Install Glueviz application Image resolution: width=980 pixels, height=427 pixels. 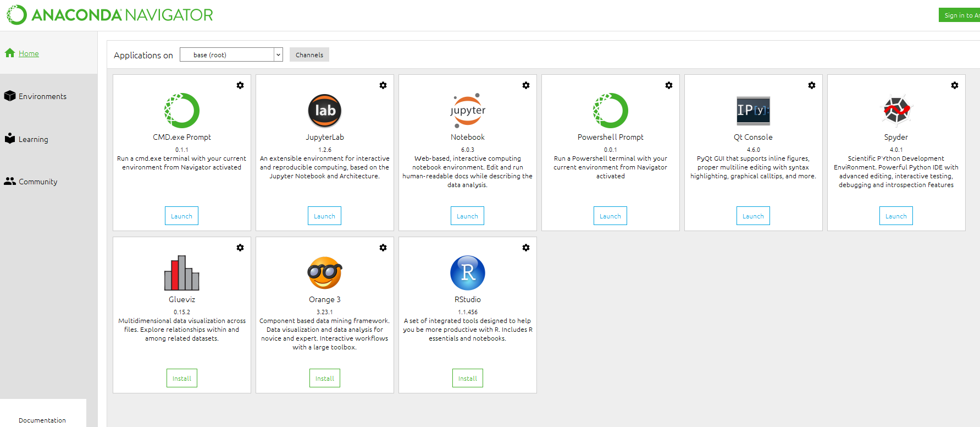pos(182,379)
